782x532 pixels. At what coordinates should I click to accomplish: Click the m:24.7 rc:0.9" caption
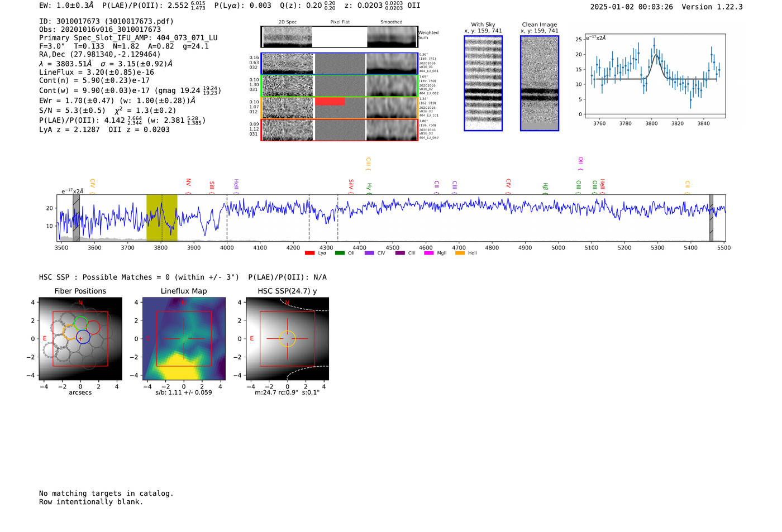[x=287, y=392]
